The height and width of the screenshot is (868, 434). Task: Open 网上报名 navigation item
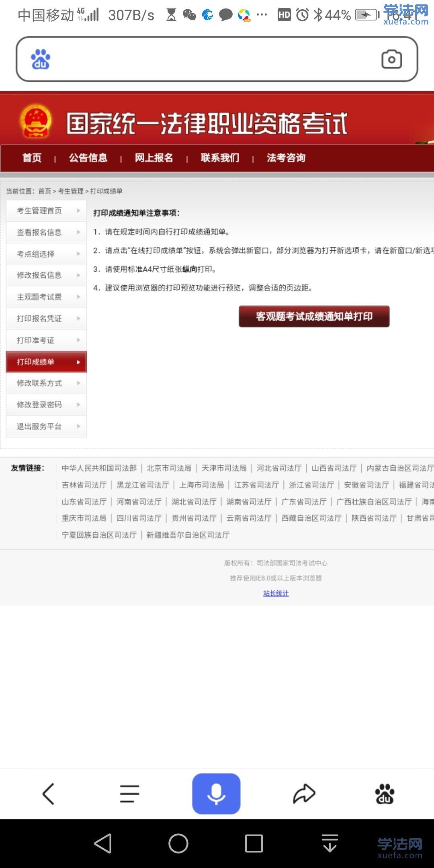coord(154,158)
